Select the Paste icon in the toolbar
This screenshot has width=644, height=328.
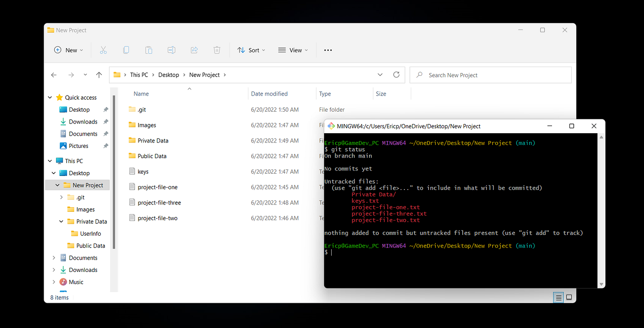point(149,50)
